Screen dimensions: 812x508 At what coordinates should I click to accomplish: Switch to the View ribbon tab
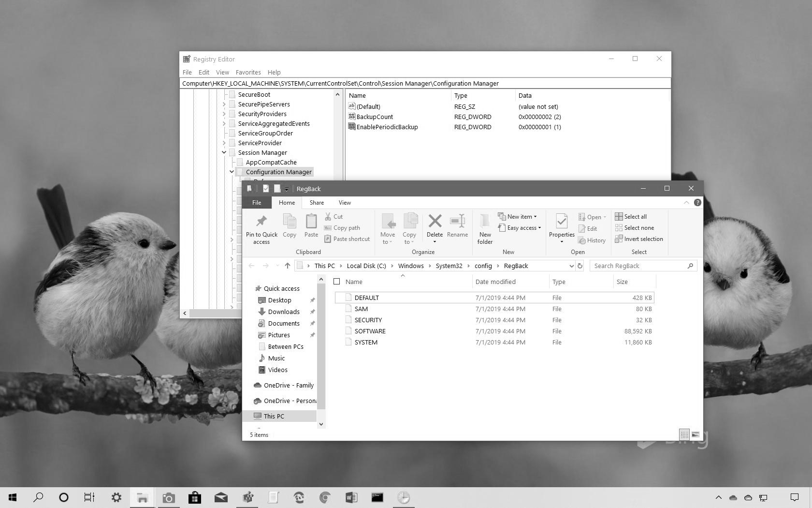[x=345, y=203]
